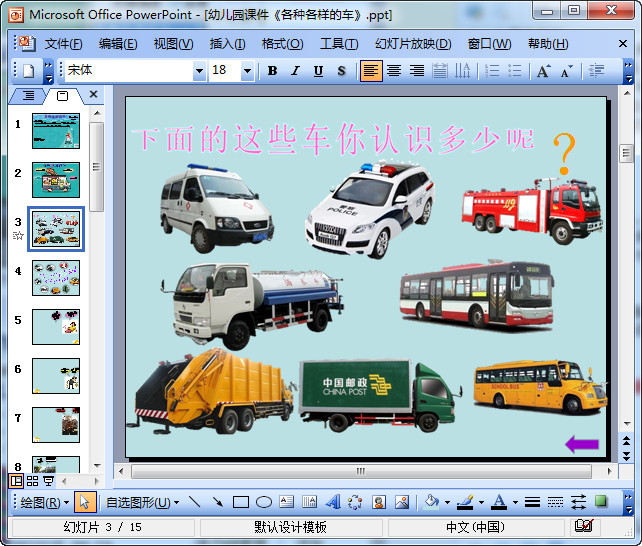Align text right
This screenshot has height=546, width=642.
pos(417,71)
